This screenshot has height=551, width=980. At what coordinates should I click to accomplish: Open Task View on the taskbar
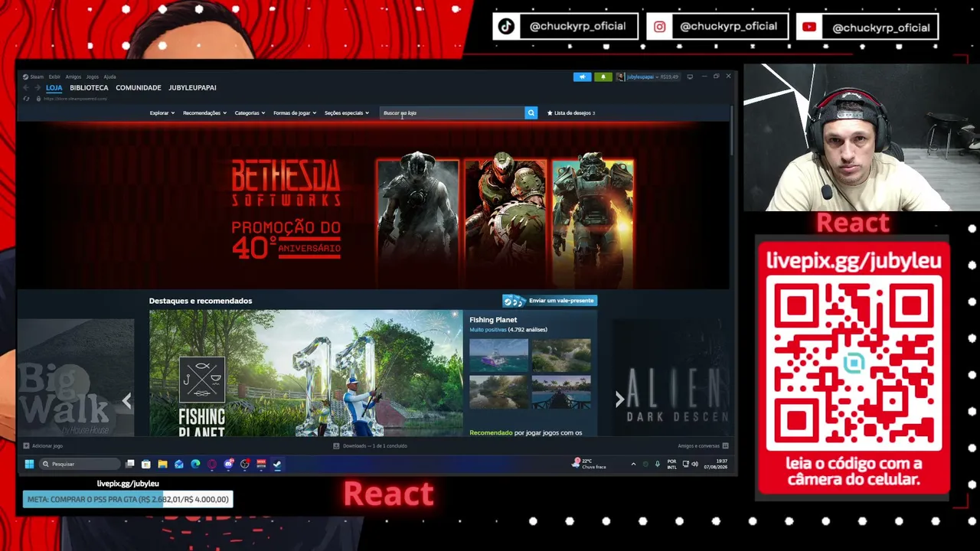(x=130, y=464)
